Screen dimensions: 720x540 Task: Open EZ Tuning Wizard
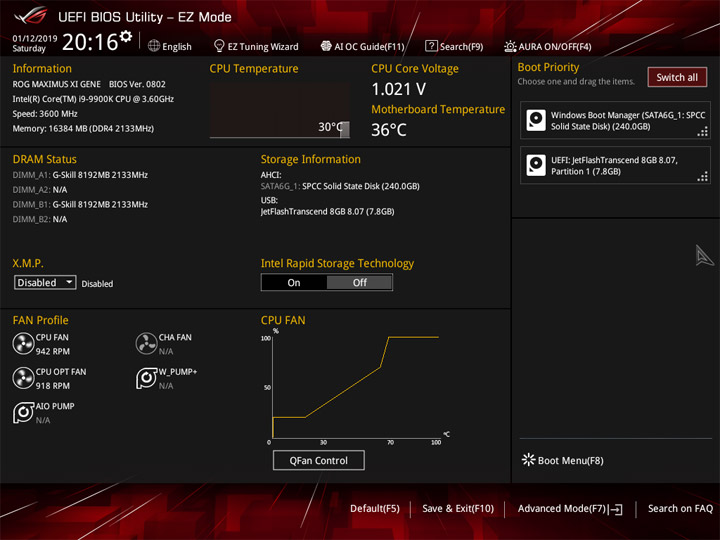tap(256, 46)
